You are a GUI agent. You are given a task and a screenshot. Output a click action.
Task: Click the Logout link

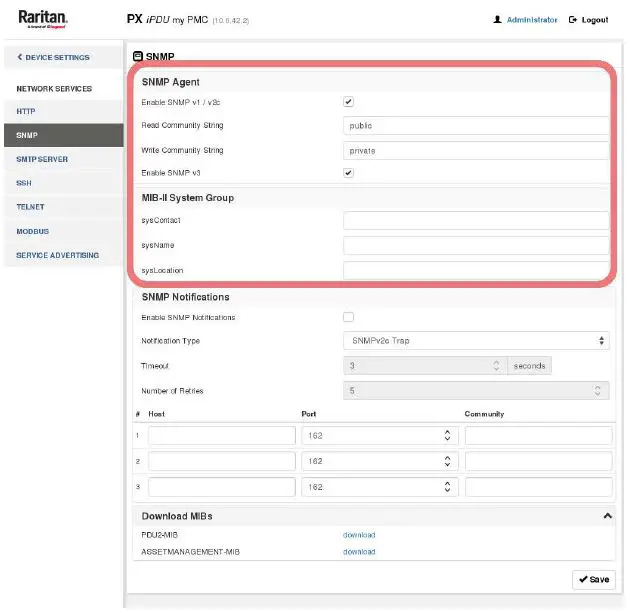click(x=595, y=20)
